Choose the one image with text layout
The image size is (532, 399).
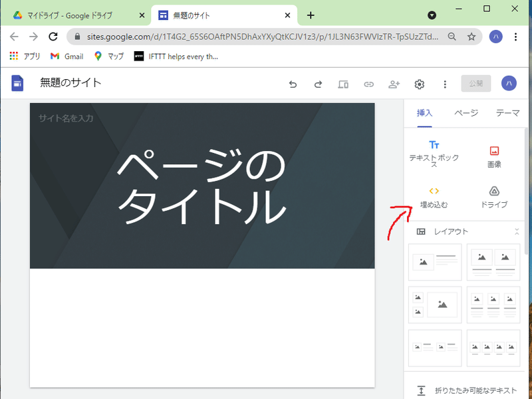(435, 262)
